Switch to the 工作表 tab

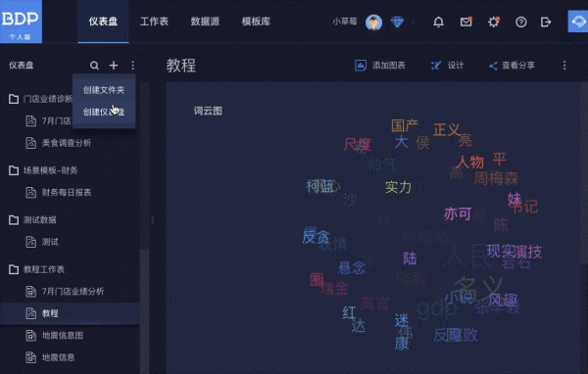[x=154, y=22]
